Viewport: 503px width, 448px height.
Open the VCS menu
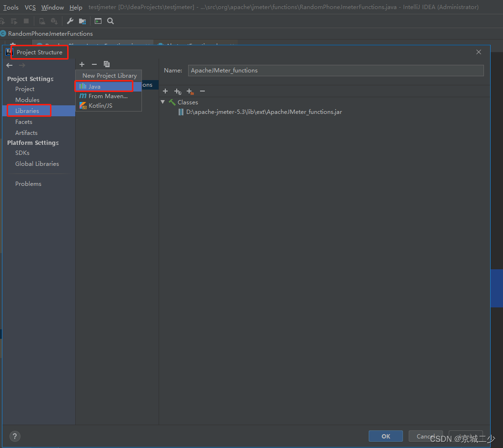[x=30, y=7]
